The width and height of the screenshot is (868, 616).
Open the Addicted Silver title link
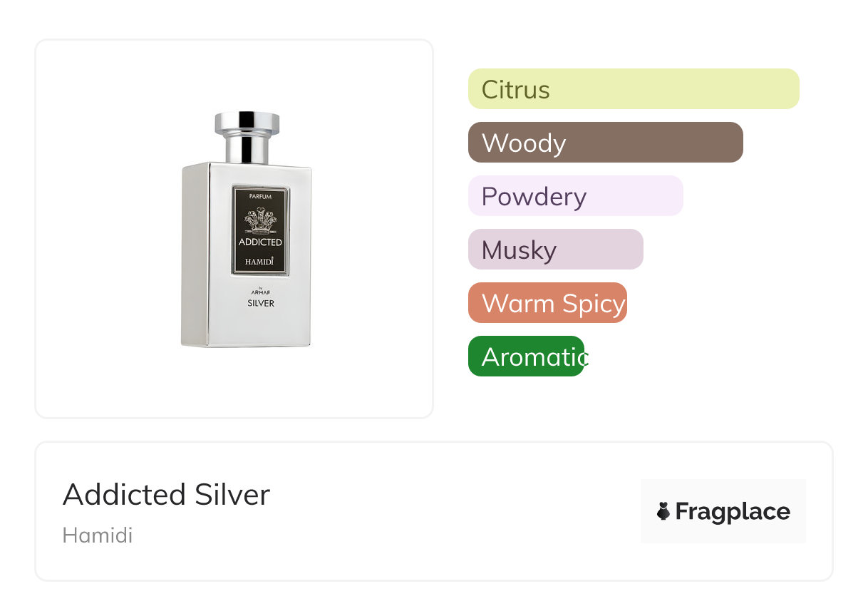click(166, 494)
